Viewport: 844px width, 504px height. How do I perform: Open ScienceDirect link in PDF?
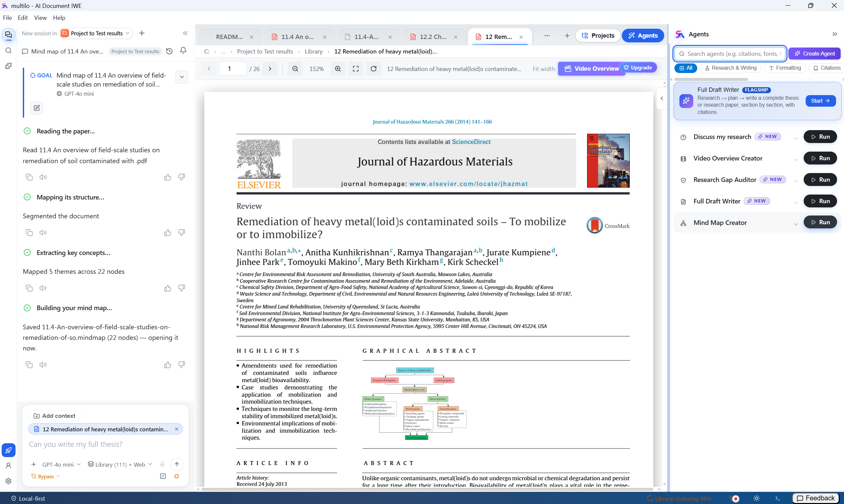[x=471, y=142]
